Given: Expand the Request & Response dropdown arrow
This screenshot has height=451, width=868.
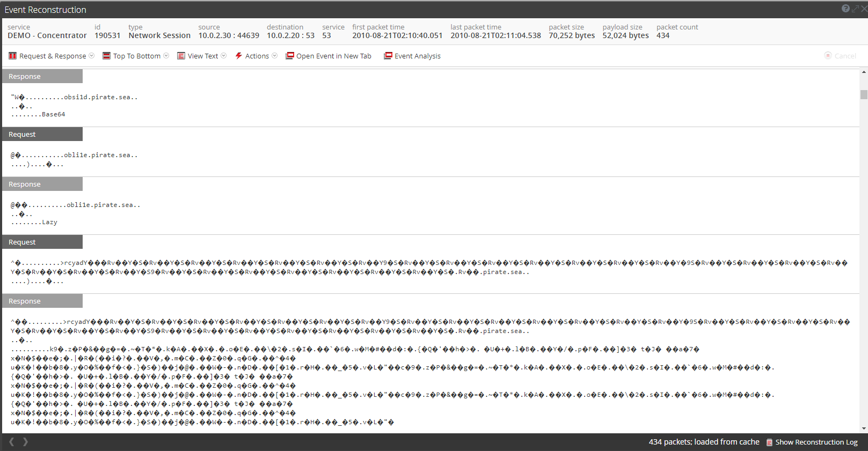Looking at the screenshot, I should [x=92, y=56].
